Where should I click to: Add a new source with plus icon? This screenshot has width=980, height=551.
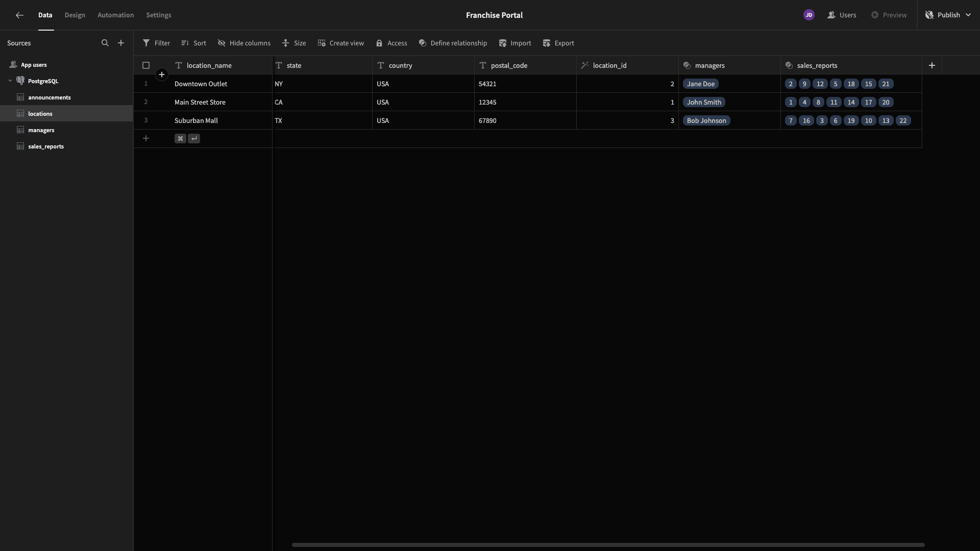[x=121, y=43]
